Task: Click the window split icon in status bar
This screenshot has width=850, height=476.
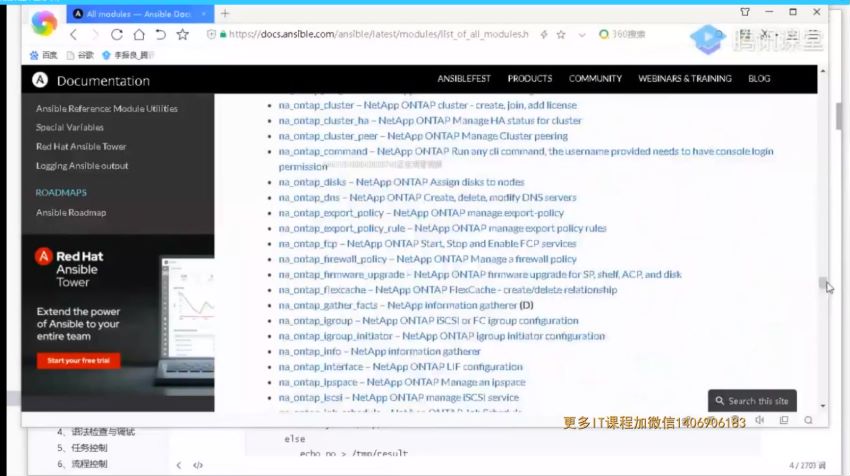Action: 784,420
